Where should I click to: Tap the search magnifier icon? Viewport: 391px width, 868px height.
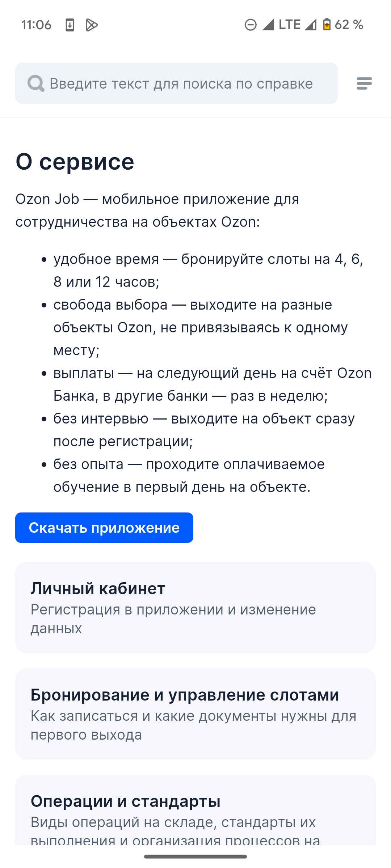(36, 84)
